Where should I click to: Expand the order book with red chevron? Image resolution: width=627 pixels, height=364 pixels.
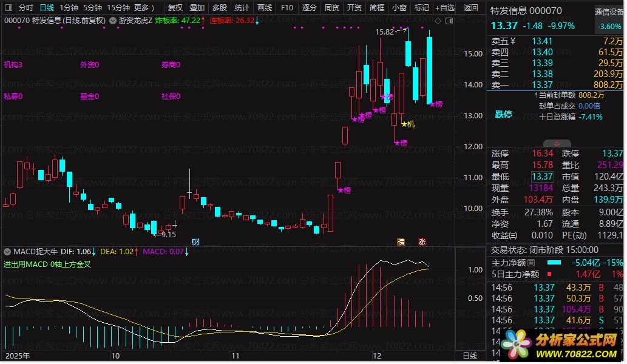click(x=557, y=143)
